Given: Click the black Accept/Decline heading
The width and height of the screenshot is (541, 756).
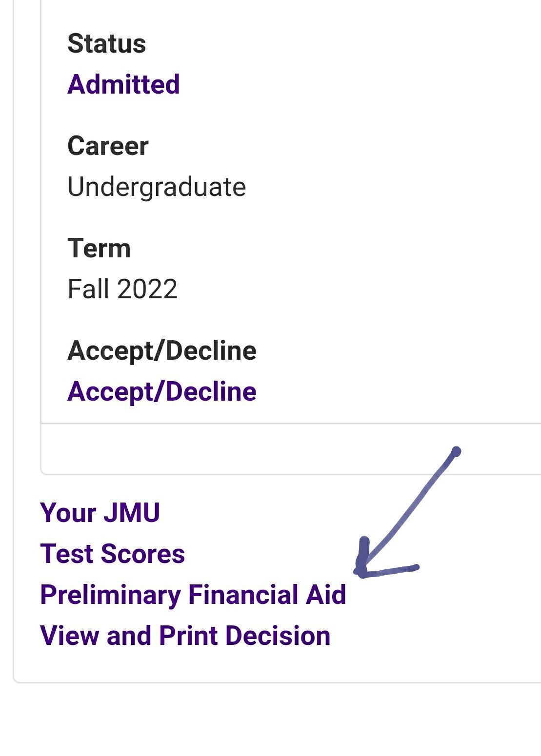Looking at the screenshot, I should [x=161, y=350].
